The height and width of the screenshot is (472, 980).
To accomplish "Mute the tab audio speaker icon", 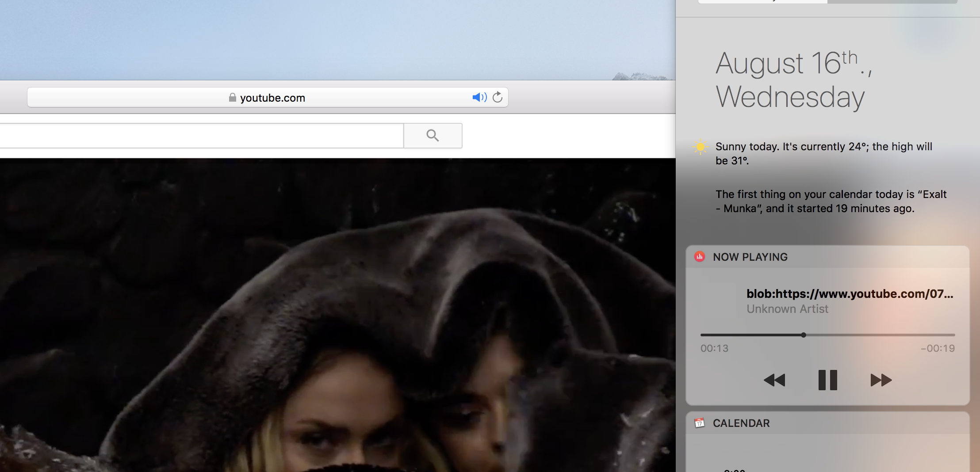I will pyautogui.click(x=479, y=97).
